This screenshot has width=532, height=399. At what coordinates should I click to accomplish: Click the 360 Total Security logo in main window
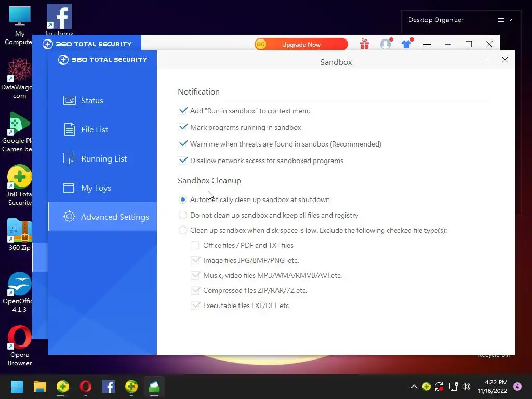pos(87,44)
